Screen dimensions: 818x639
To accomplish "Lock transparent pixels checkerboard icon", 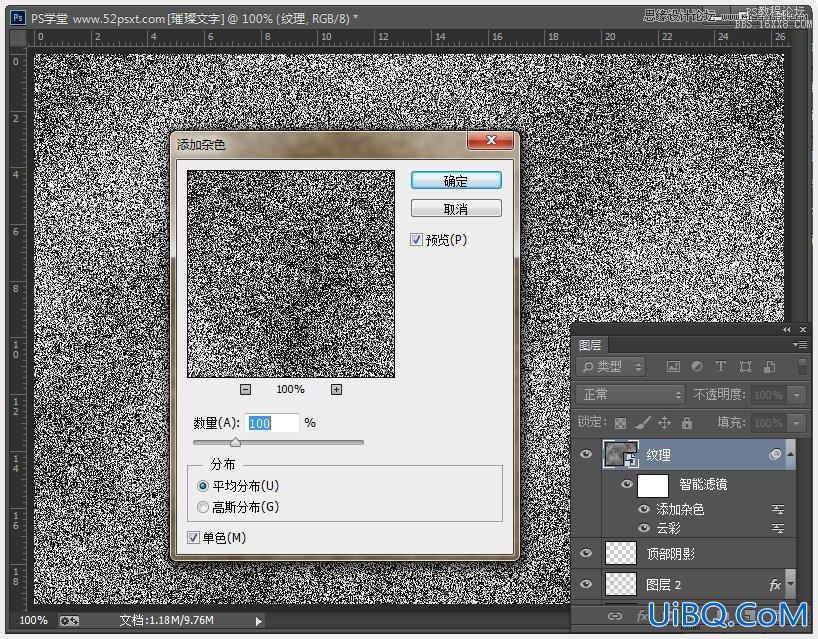I will click(620, 423).
